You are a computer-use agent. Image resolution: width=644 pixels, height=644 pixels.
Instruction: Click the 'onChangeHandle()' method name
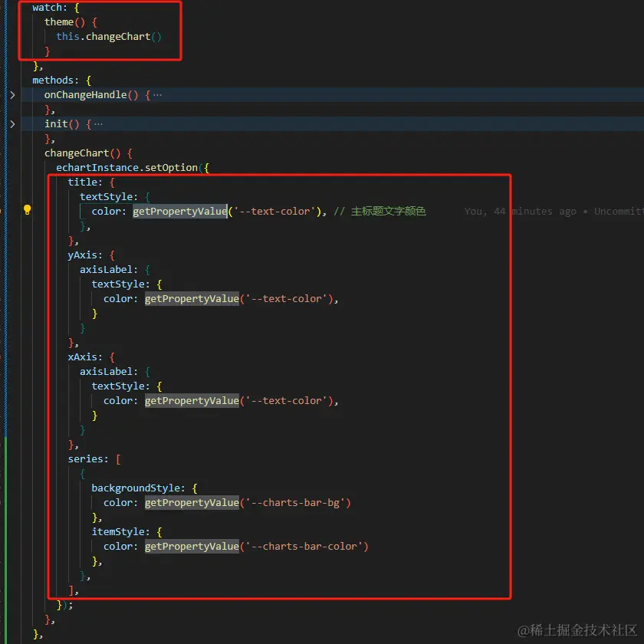pos(91,95)
